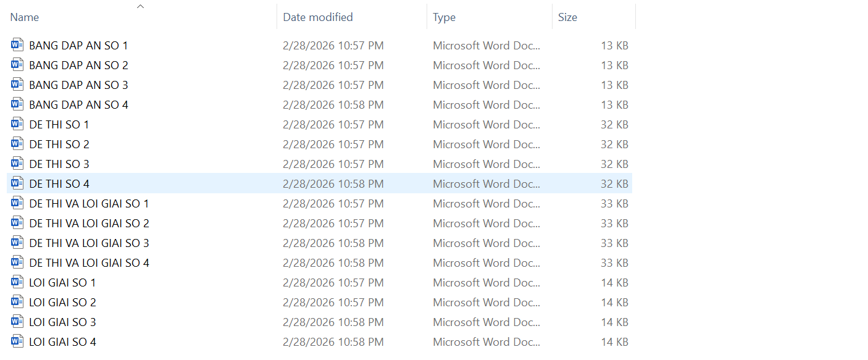Select file DE THI VA LOI GIAI SO 3
868x360 pixels.
point(89,243)
